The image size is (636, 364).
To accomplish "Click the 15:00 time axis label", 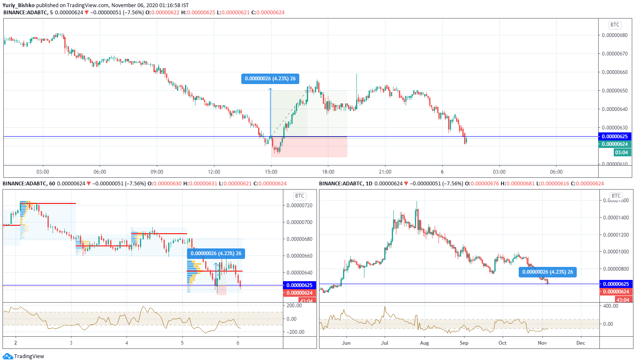I will pos(271,172).
